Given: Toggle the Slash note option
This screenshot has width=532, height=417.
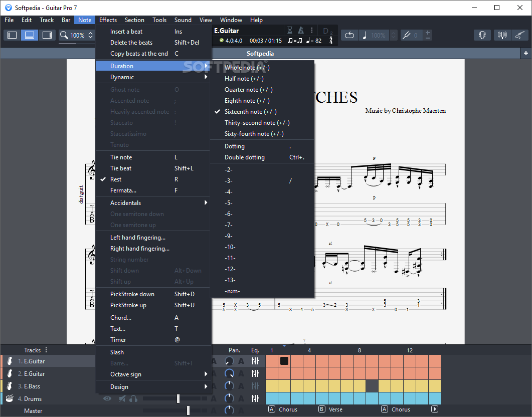Looking at the screenshot, I should click(152, 352).
